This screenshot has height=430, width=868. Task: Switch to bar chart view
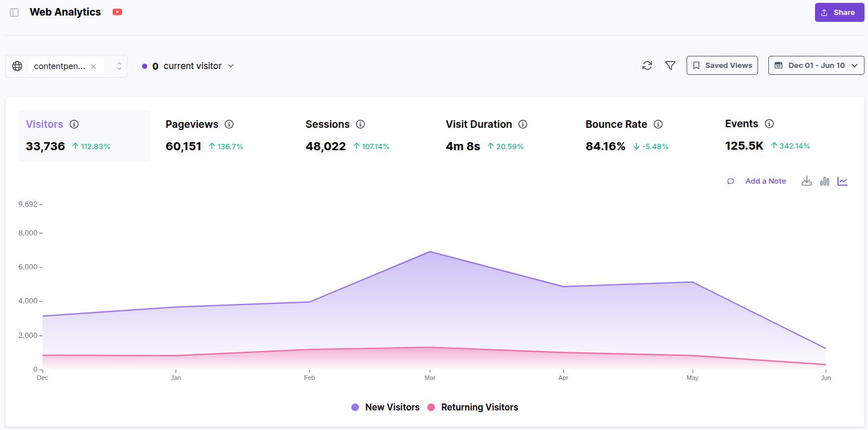[825, 181]
